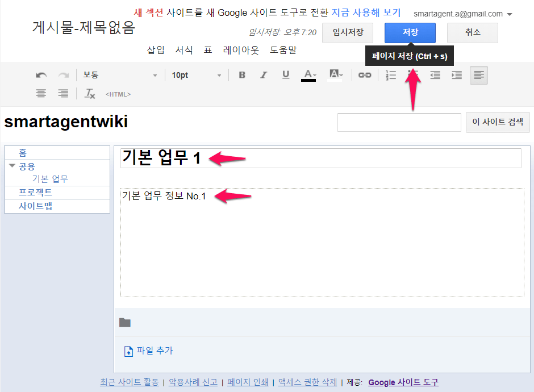This screenshot has height=392, width=534.
Task: Open the HTML source editor
Action: [118, 94]
